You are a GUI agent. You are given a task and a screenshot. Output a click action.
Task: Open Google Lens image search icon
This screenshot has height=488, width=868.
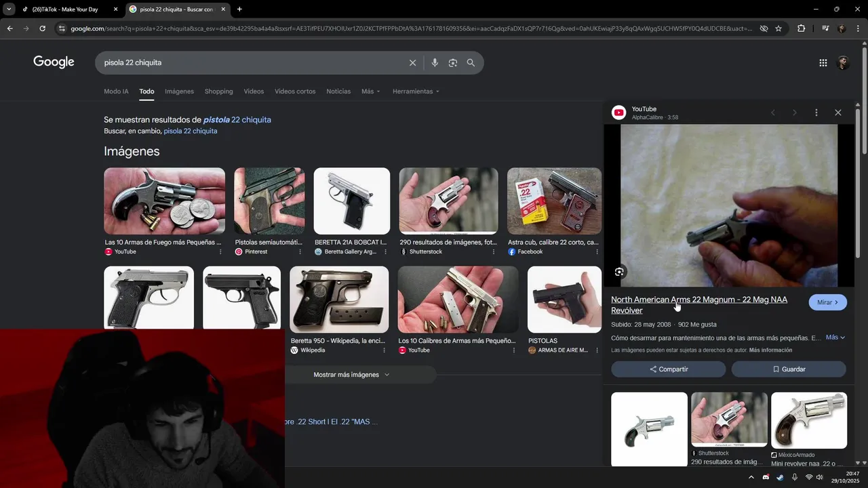(453, 62)
